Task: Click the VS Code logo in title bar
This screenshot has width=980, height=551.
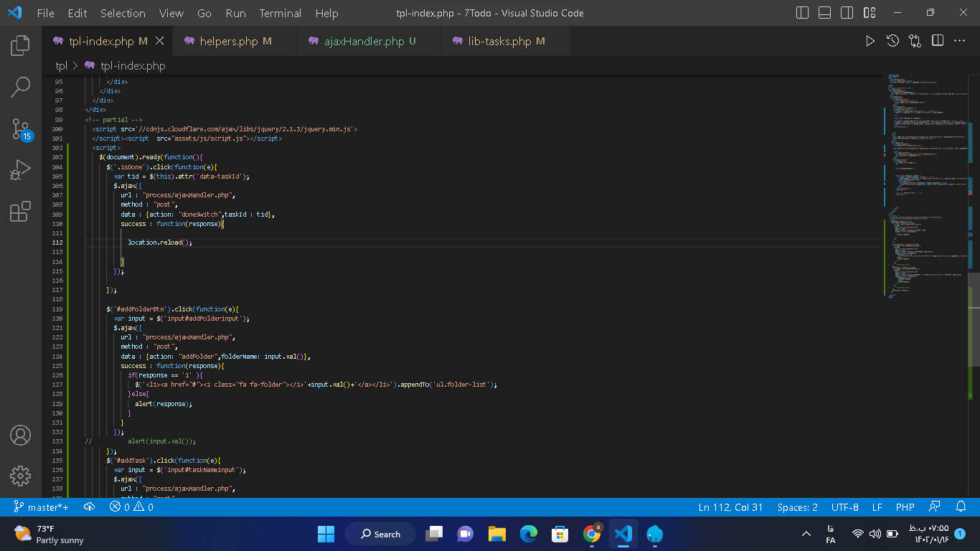Action: click(15, 13)
